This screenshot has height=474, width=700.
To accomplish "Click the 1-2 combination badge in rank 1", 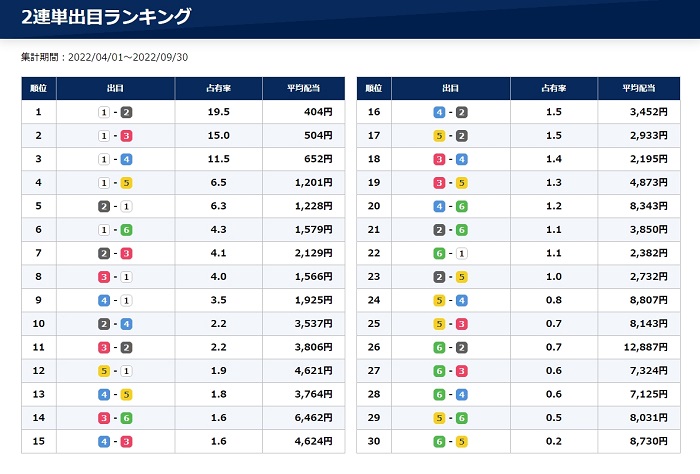I will click(x=115, y=113).
